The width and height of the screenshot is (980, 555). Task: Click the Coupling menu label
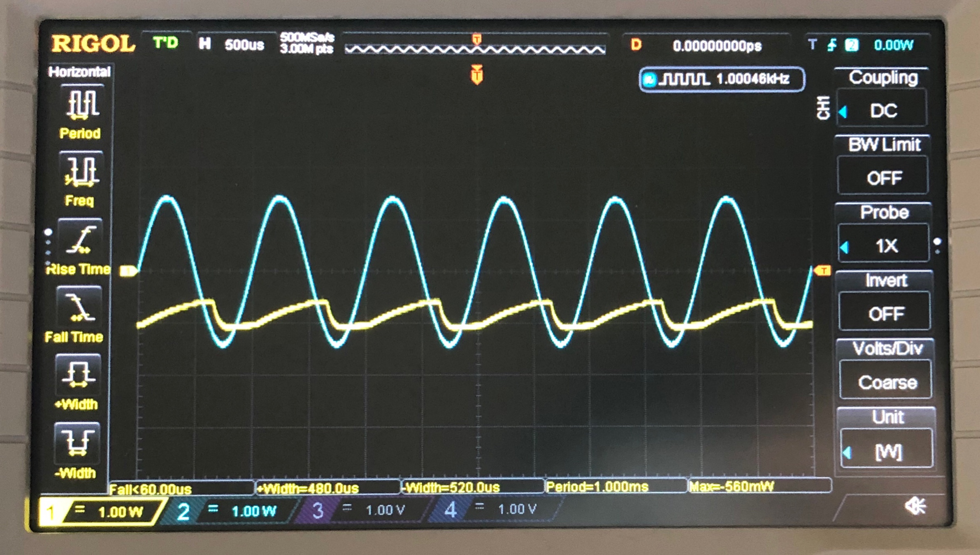click(x=883, y=77)
